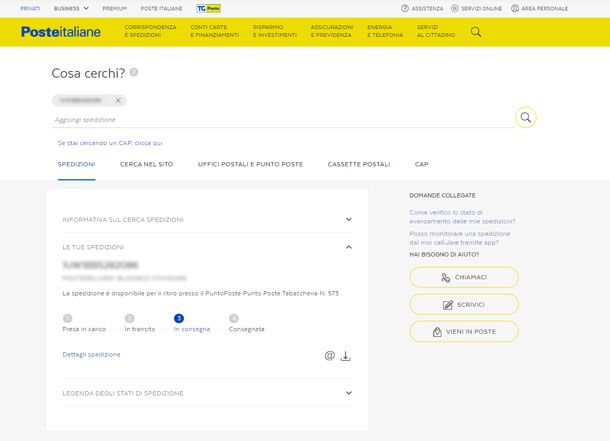Click the Poste Italiane top bar link
The height and width of the screenshot is (441, 610).
[161, 8]
